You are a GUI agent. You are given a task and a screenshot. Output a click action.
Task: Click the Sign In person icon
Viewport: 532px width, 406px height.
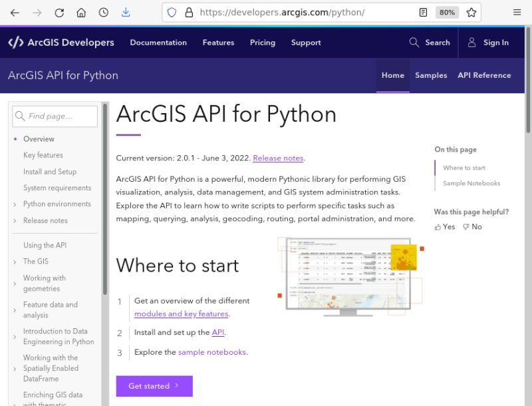pos(472,42)
